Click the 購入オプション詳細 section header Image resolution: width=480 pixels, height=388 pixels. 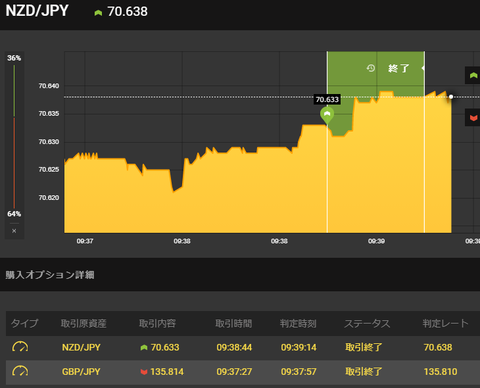tap(50, 275)
